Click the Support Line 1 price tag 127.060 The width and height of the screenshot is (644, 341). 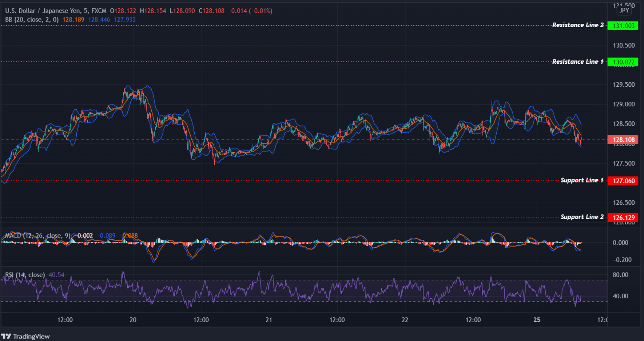coord(623,181)
